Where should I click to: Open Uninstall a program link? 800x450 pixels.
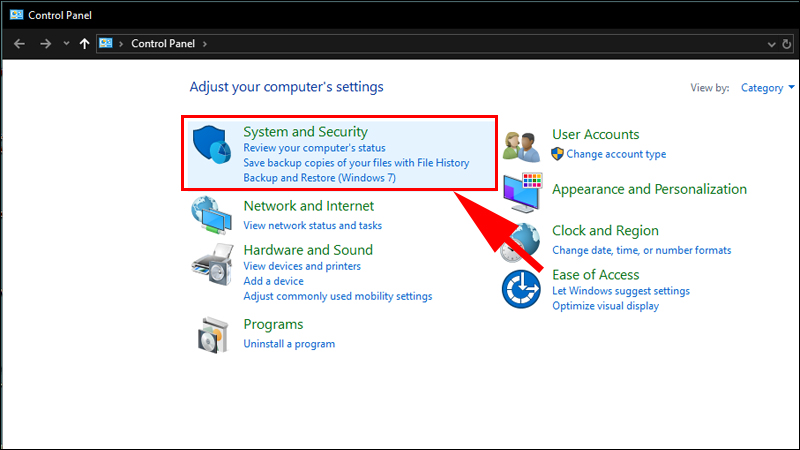coord(289,344)
